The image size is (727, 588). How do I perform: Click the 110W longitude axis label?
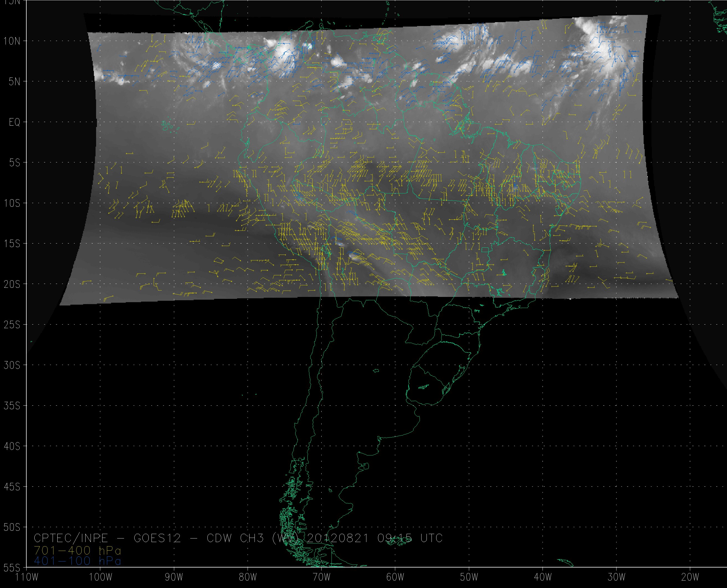coord(27,577)
